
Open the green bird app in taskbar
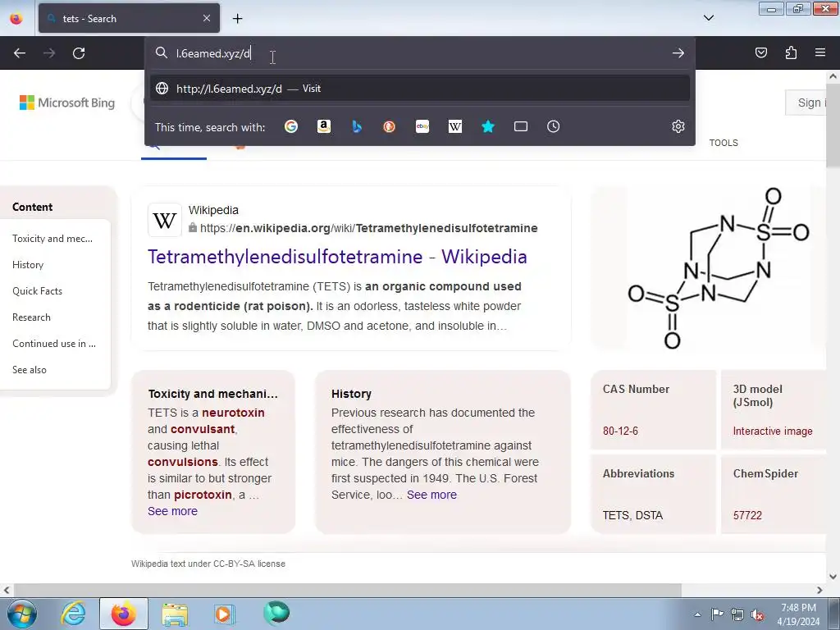tap(276, 613)
